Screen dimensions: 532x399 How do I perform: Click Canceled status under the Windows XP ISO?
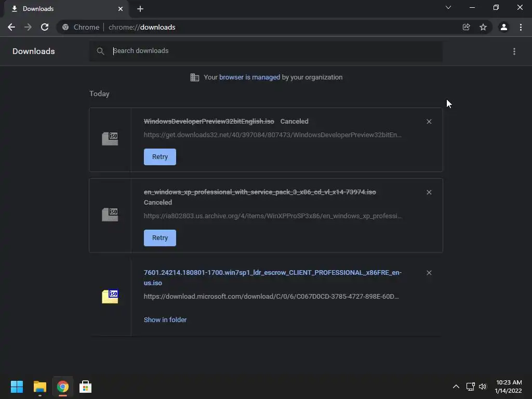pos(158,203)
